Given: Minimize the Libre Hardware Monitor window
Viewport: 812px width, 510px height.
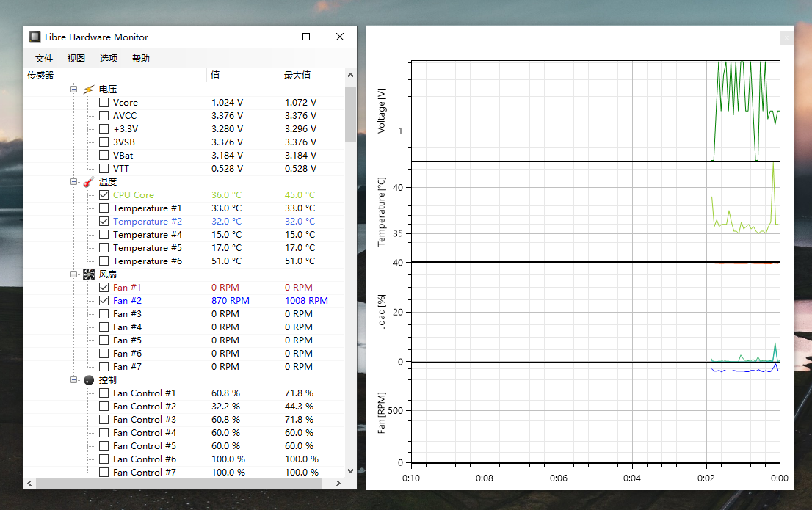Looking at the screenshot, I should 273,37.
